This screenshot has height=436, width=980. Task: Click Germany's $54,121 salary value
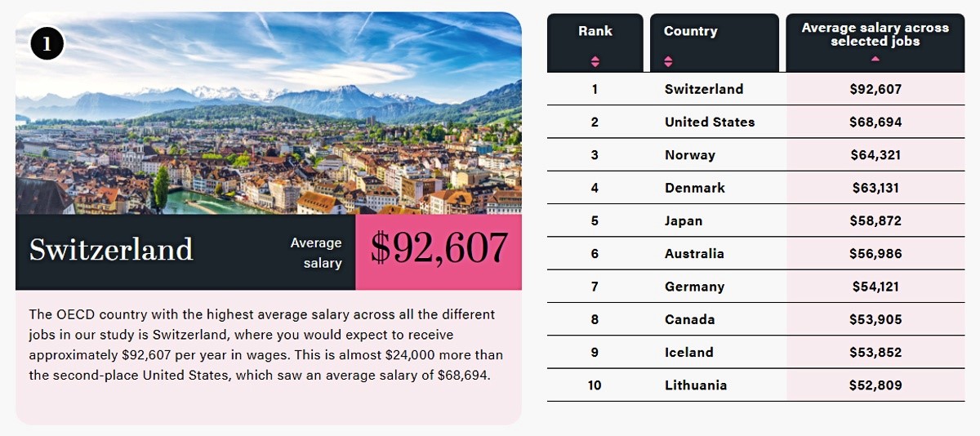[875, 287]
